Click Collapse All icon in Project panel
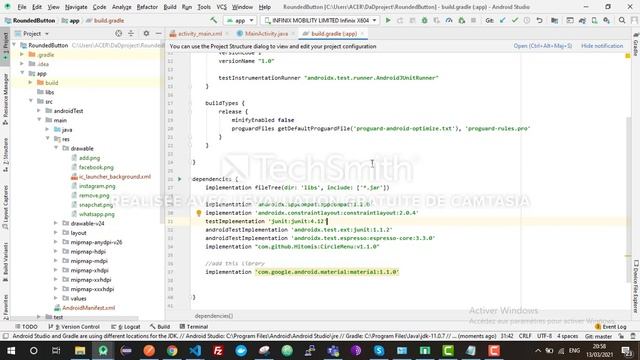Viewport: 640px width, 360px height. [x=131, y=33]
